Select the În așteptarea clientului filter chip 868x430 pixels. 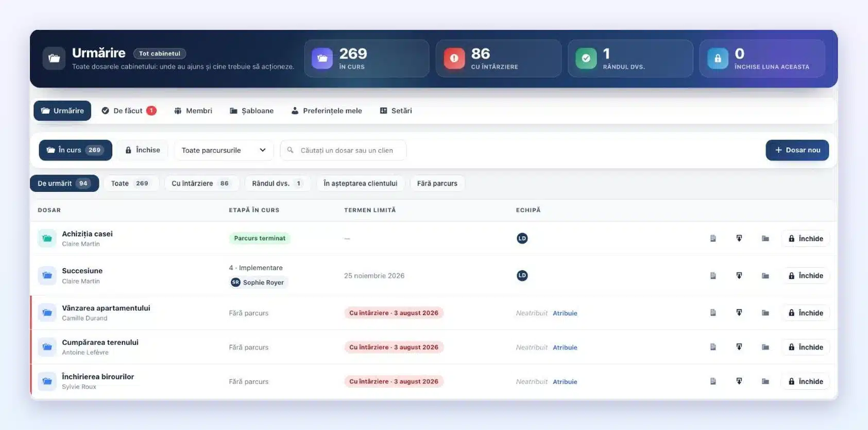pyautogui.click(x=360, y=183)
